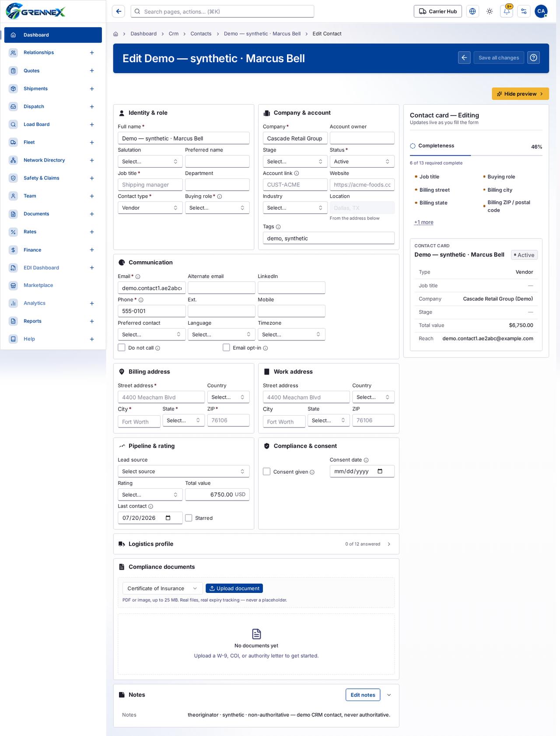This screenshot has width=560, height=736.
Task: Click the help question mark in header
Action: pyautogui.click(x=533, y=58)
